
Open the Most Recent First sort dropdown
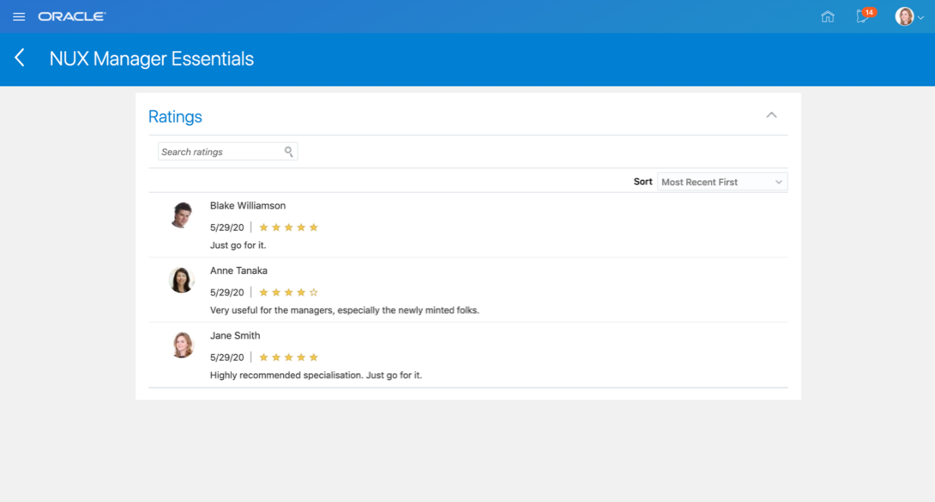[x=722, y=182]
